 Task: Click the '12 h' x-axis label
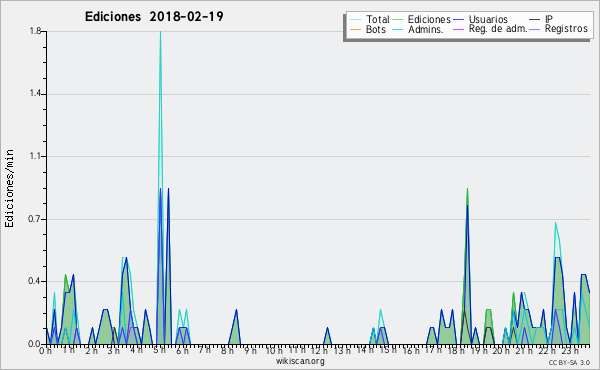(319, 350)
